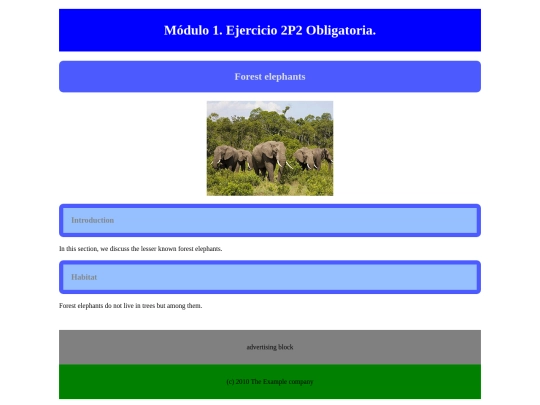Click the text 'Forest elephants do not live in trees but among them.'
This screenshot has width=540, height=405.
click(x=131, y=306)
